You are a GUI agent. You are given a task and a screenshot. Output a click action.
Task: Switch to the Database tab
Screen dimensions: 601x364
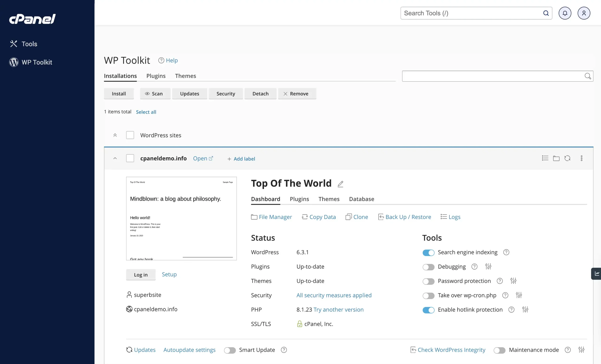point(362,199)
